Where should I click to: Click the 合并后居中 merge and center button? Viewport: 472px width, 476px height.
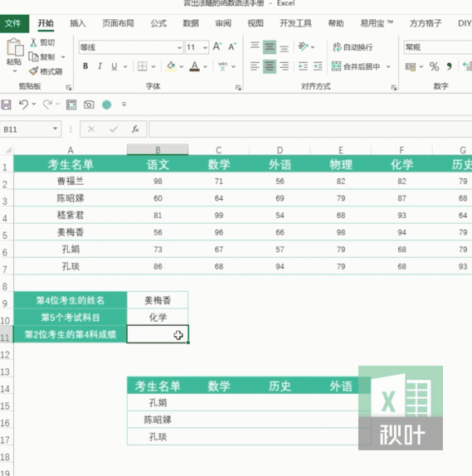356,66
